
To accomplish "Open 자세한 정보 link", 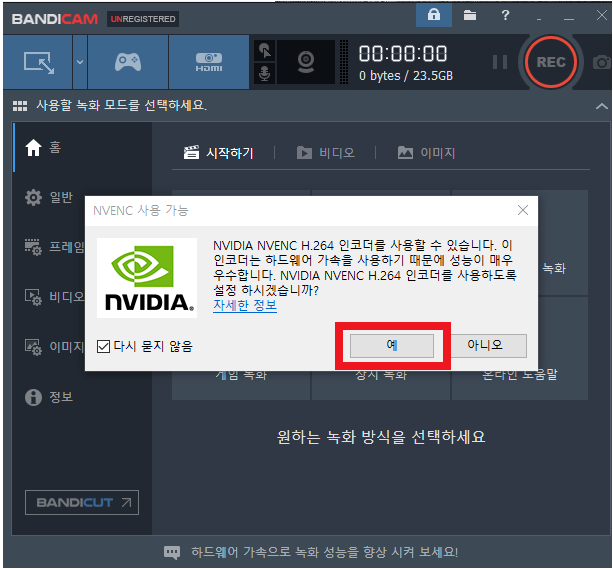I will (245, 305).
